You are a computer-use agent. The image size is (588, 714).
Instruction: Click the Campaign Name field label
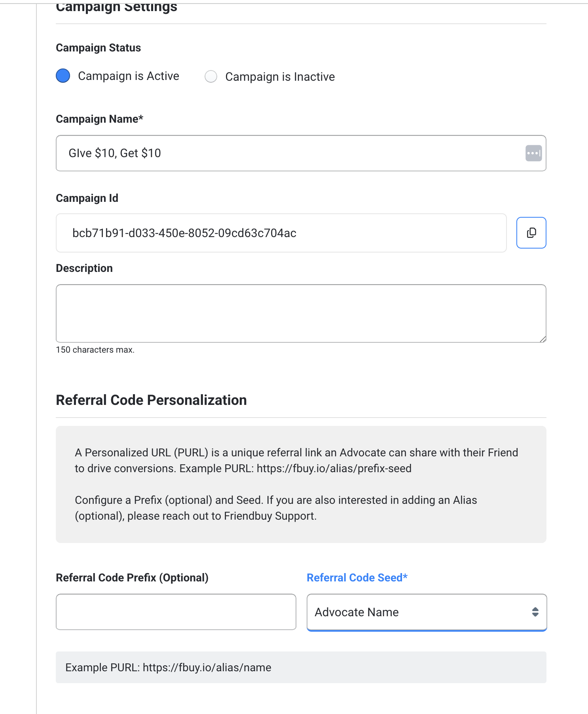point(99,119)
